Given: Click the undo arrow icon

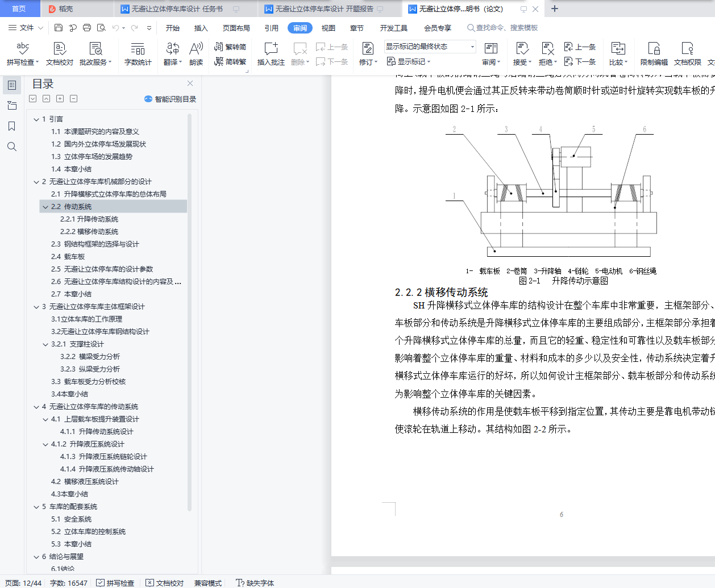Looking at the screenshot, I should pos(116,27).
